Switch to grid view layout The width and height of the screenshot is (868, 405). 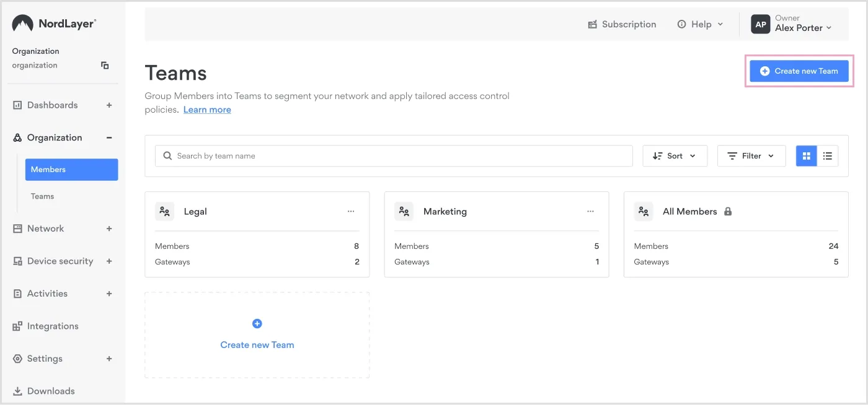tap(806, 155)
